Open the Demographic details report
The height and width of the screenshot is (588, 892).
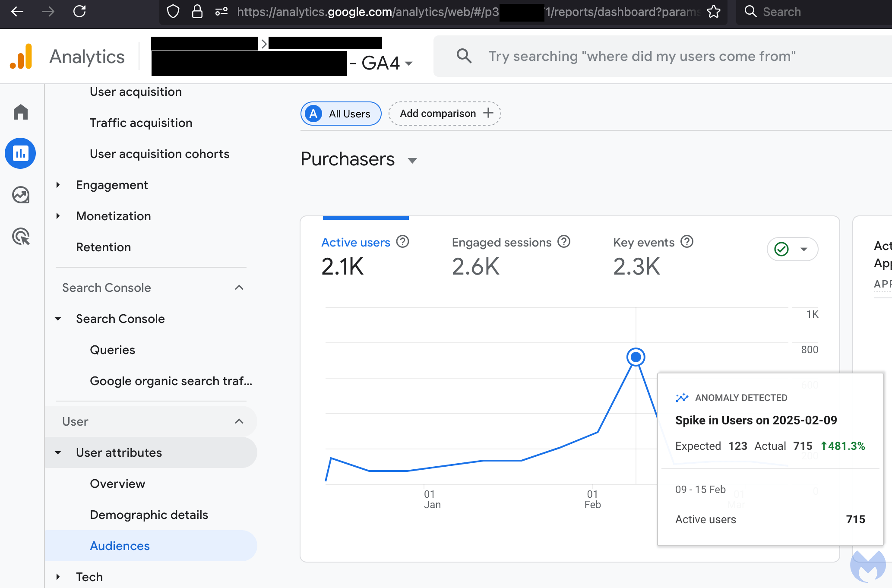pyautogui.click(x=149, y=515)
